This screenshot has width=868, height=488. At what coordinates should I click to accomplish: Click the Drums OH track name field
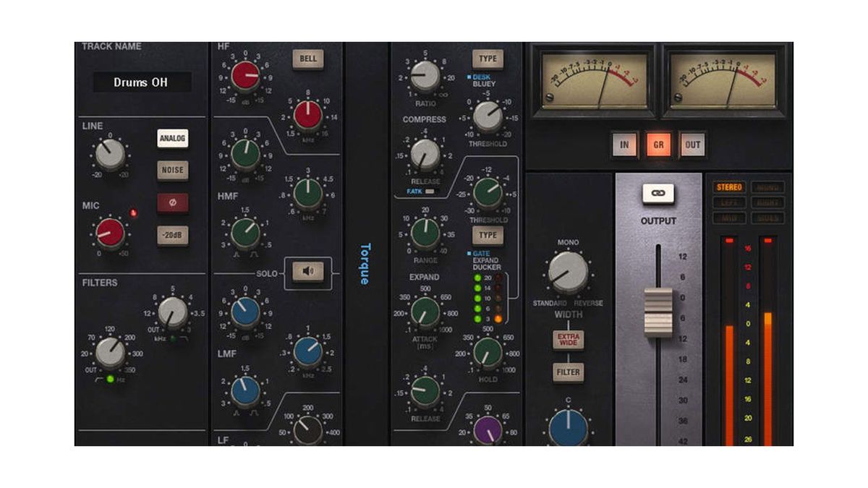[x=143, y=82]
